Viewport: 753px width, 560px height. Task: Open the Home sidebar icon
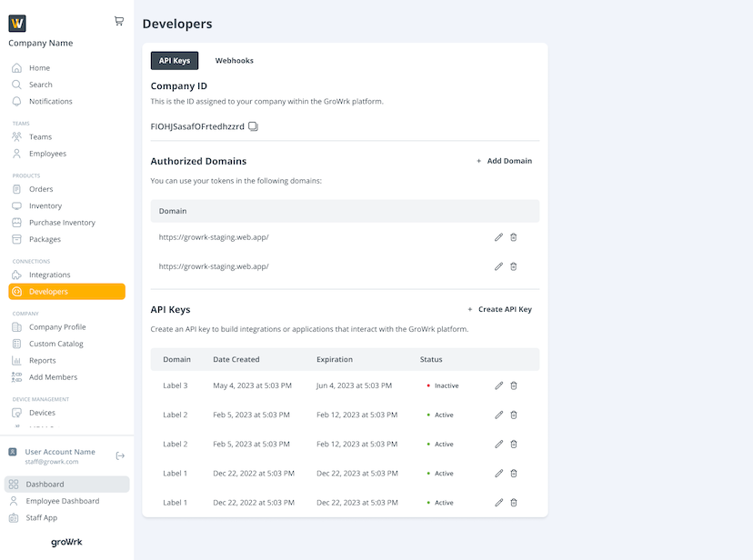pyautogui.click(x=15, y=67)
